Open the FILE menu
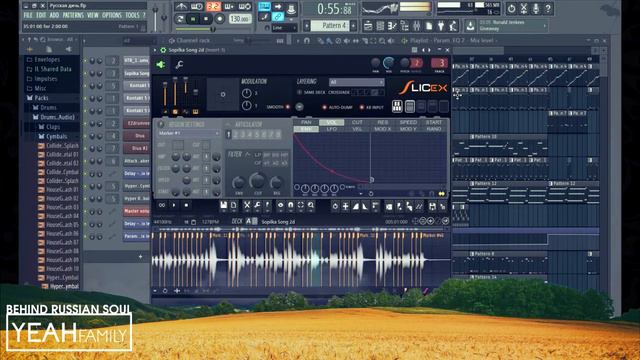Screen dimensions: 640x360 click(x=28, y=16)
